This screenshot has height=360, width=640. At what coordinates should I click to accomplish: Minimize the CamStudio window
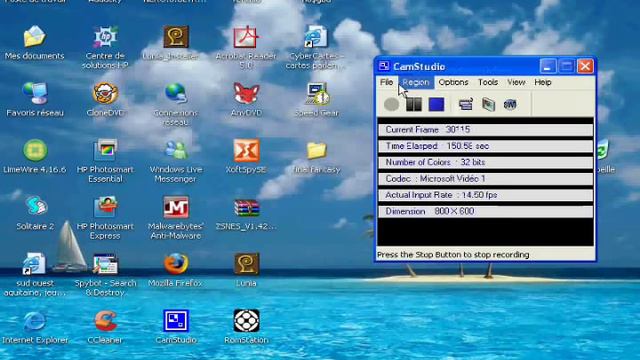click(x=548, y=66)
